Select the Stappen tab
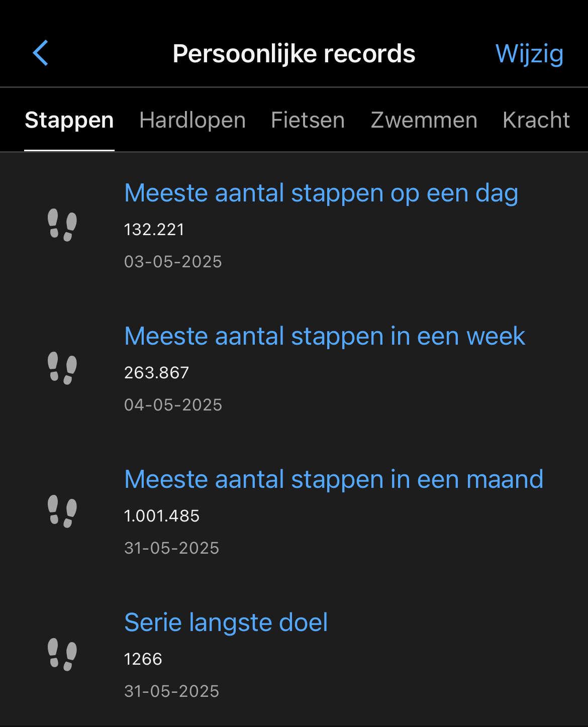Screen dimensions: 588x727 pos(69,121)
